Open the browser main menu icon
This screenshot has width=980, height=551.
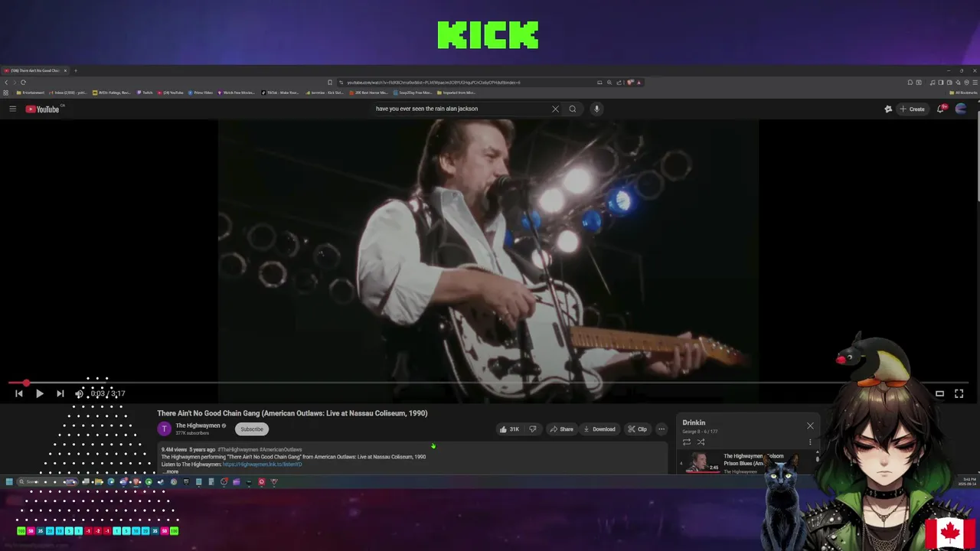pyautogui.click(x=975, y=82)
